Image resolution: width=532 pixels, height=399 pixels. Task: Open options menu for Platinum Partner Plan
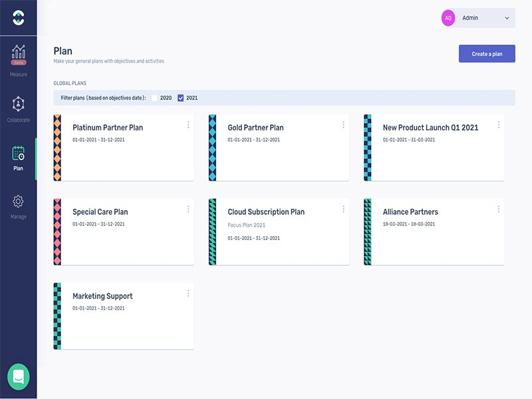point(188,125)
